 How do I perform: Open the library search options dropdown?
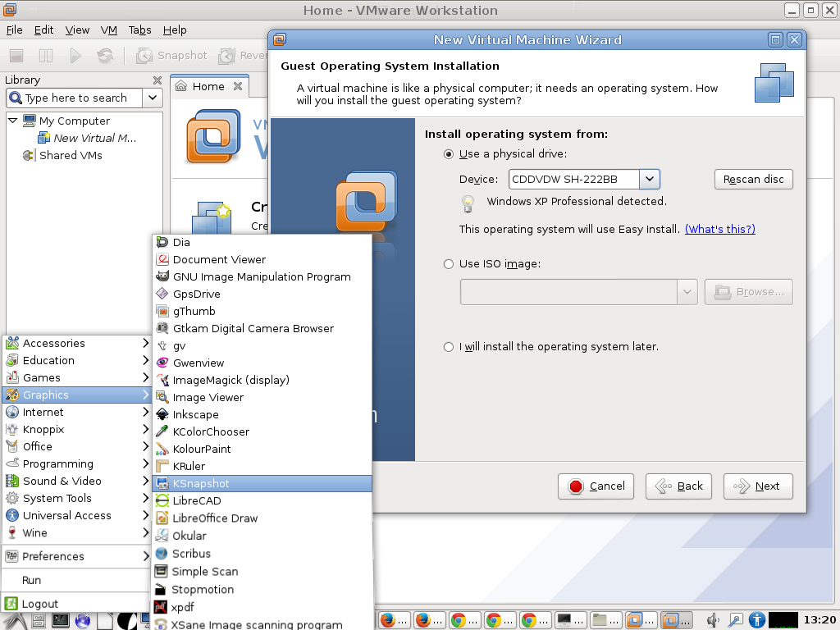(x=153, y=98)
